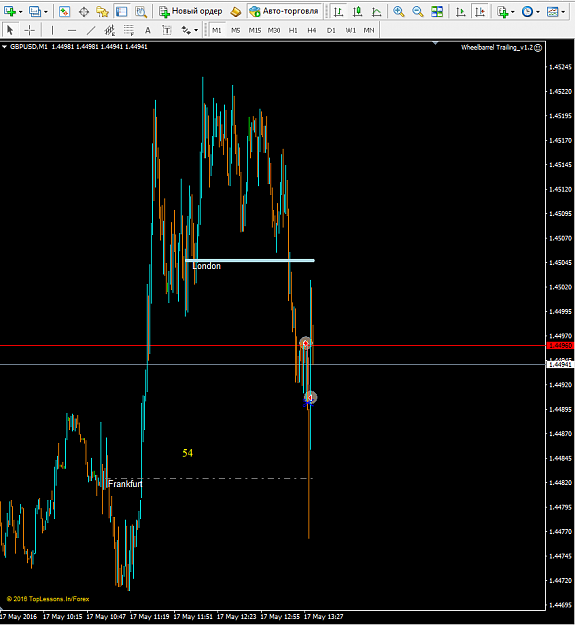575x625 pixels.
Task: Expand the GBPUSD,M1 one-click trading triangle
Action: coord(4,47)
